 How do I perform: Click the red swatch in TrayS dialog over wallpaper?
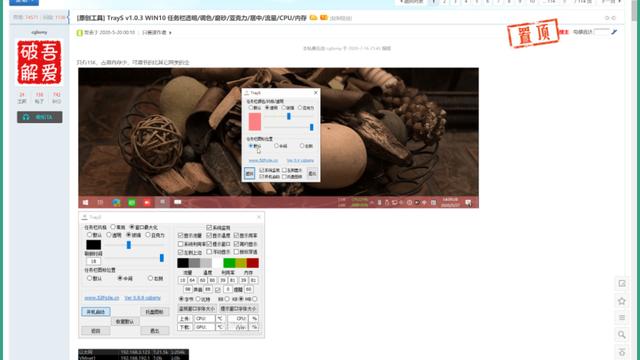click(255, 122)
